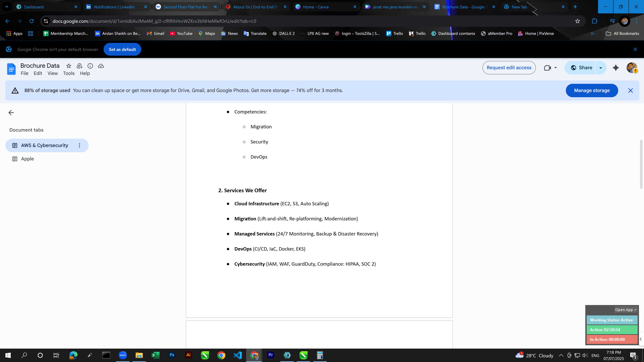Go back in browser history
Viewport: 644px width, 362px height.
(8, 21)
